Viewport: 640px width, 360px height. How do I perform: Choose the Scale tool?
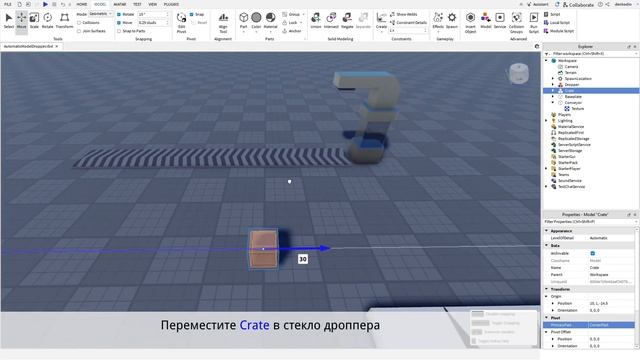[x=34, y=21]
